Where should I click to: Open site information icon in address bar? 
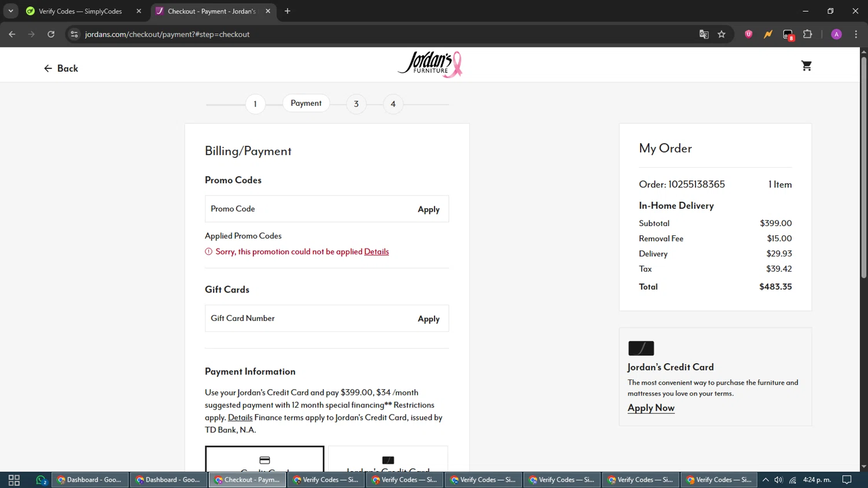(74, 34)
